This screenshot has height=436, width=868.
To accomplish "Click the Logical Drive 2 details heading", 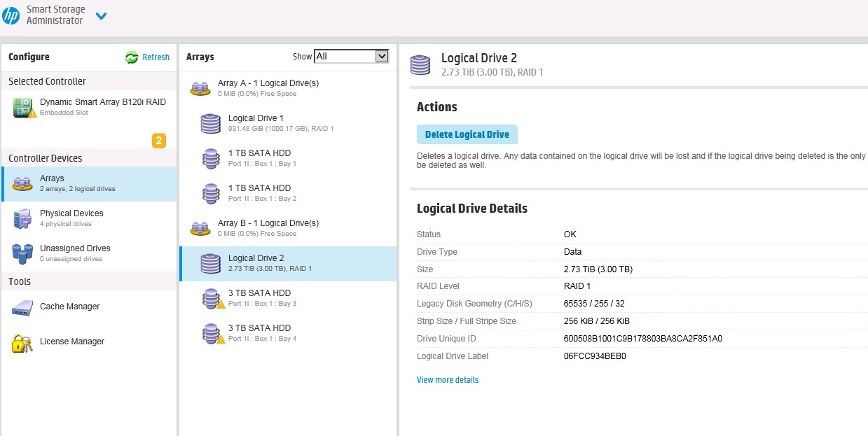I will point(479,58).
